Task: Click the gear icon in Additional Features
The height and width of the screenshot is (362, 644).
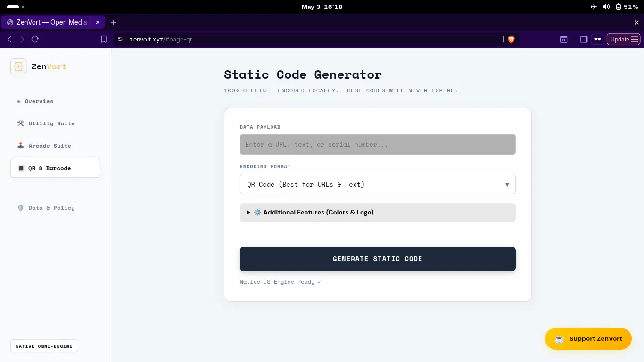Action: pyautogui.click(x=257, y=213)
